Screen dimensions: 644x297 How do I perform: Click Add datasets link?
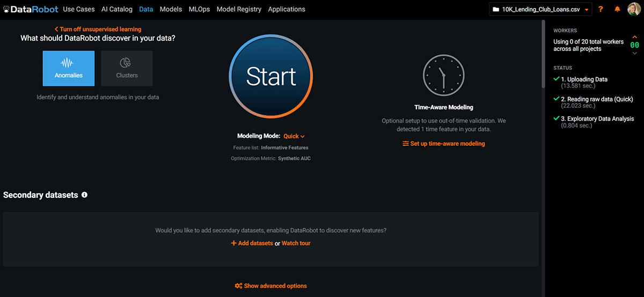(x=252, y=243)
